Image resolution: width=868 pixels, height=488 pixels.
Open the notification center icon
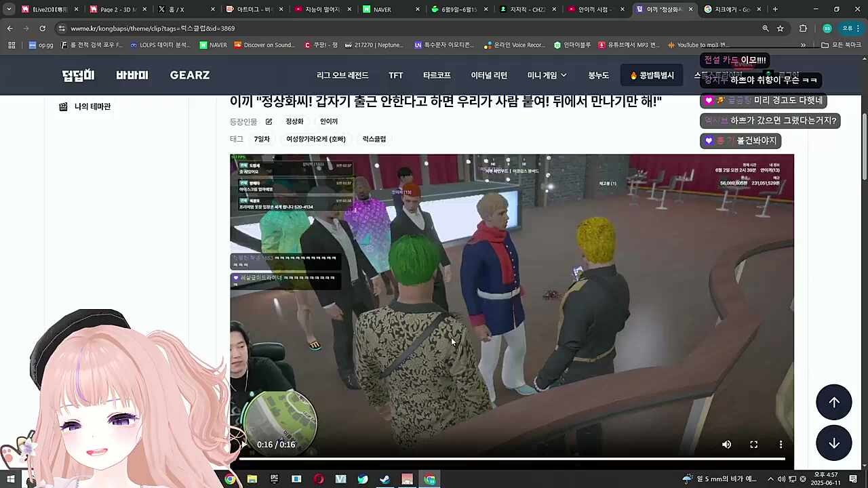click(853, 479)
